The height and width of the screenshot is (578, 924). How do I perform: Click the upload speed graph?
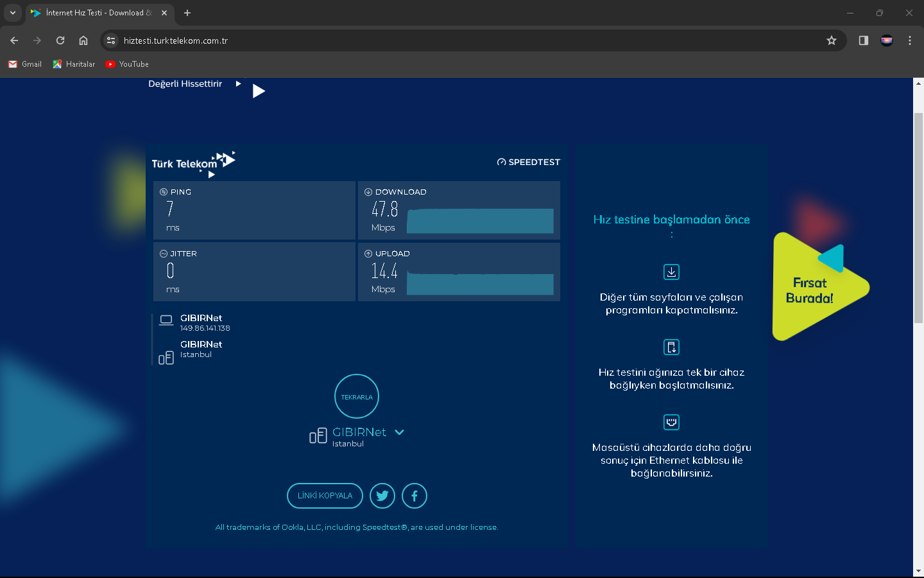point(480,284)
